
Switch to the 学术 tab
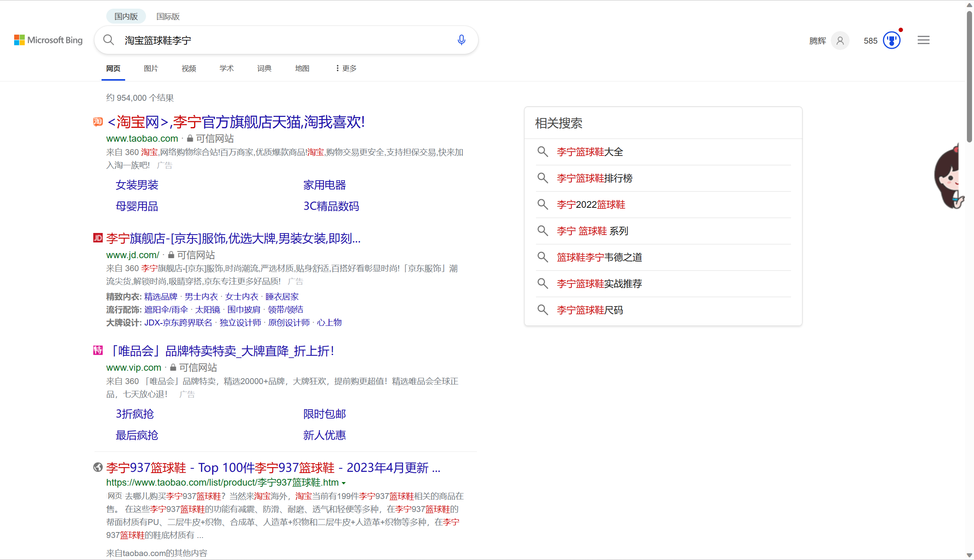227,68
